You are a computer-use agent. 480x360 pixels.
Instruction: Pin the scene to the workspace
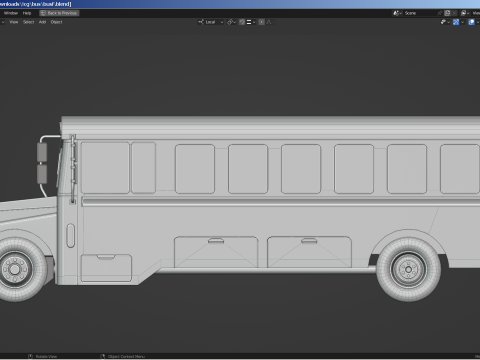coord(440,13)
